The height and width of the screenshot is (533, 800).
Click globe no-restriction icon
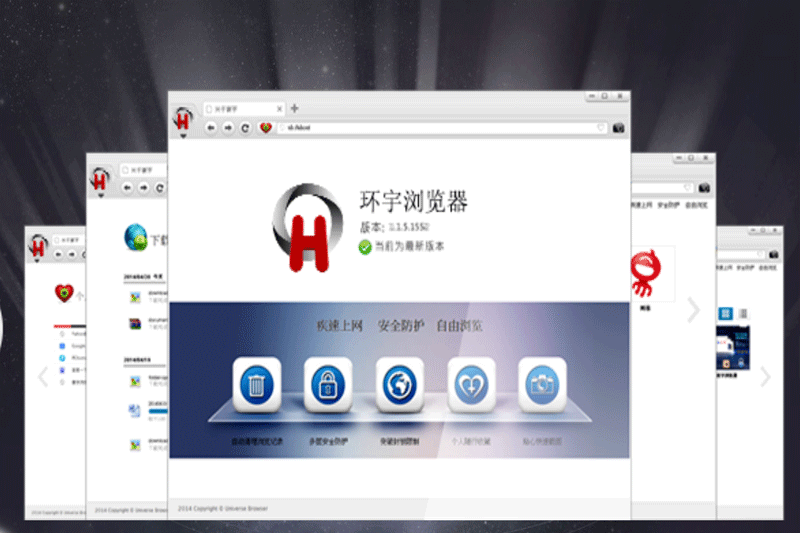399,385
